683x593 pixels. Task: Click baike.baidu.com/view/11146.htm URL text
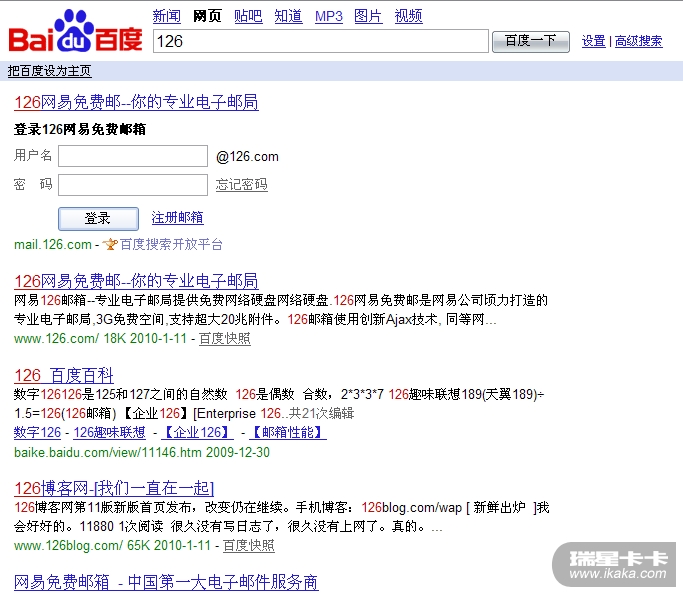(x=108, y=452)
